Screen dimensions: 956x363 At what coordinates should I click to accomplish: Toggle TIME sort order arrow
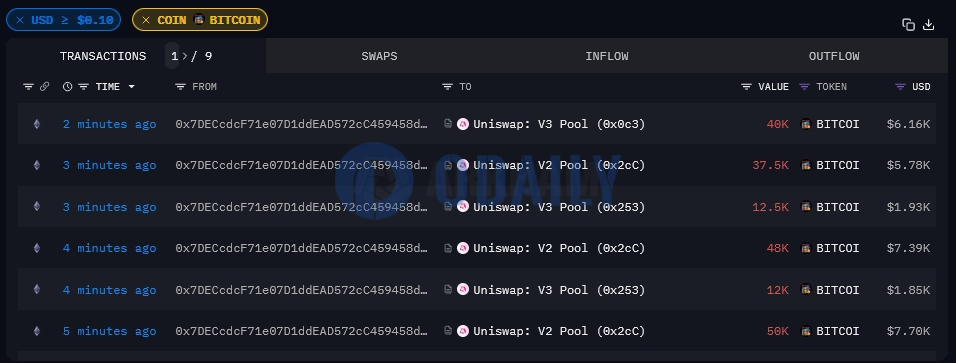pyautogui.click(x=132, y=87)
